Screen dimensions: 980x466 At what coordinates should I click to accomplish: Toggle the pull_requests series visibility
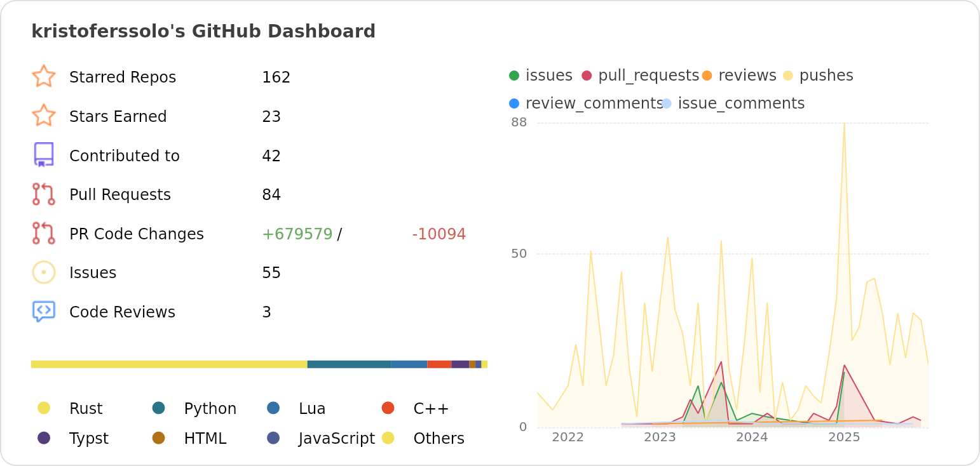pos(643,75)
